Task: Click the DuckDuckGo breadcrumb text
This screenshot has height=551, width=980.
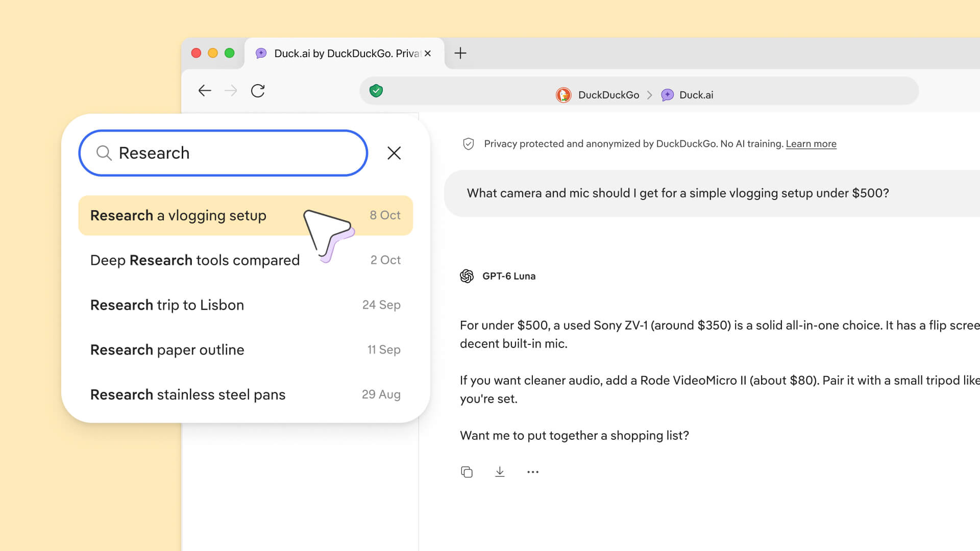Action: pyautogui.click(x=608, y=95)
